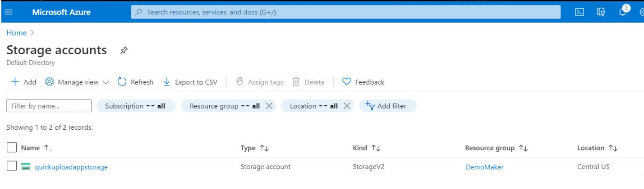Click the Microsoft Azure logo text

pyautogui.click(x=61, y=12)
